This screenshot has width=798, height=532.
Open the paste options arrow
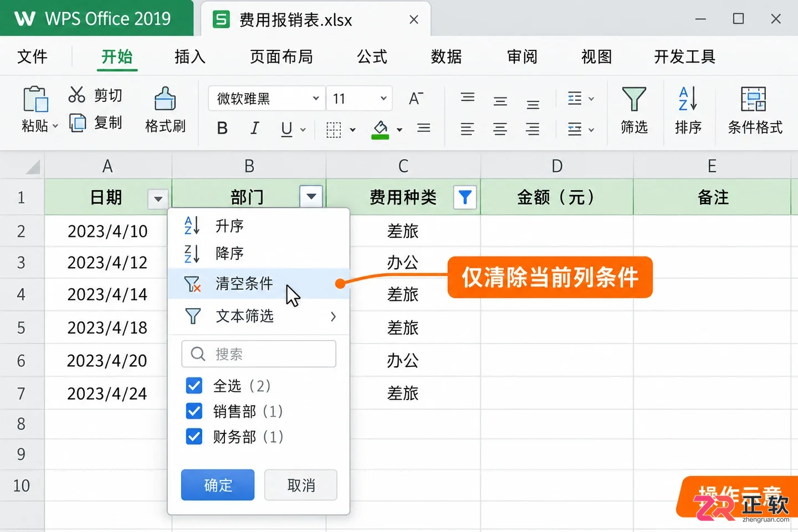click(55, 126)
